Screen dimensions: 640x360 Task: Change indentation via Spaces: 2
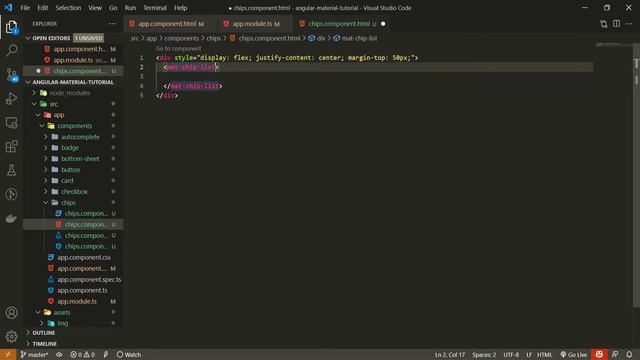coord(484,354)
